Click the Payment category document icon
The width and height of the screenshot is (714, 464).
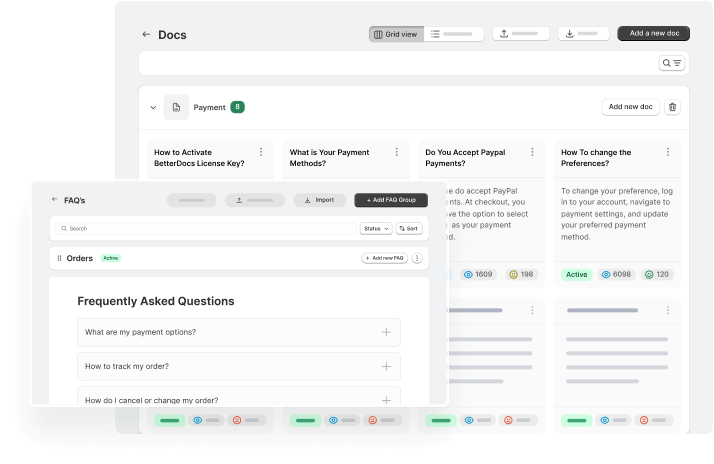pos(175,107)
